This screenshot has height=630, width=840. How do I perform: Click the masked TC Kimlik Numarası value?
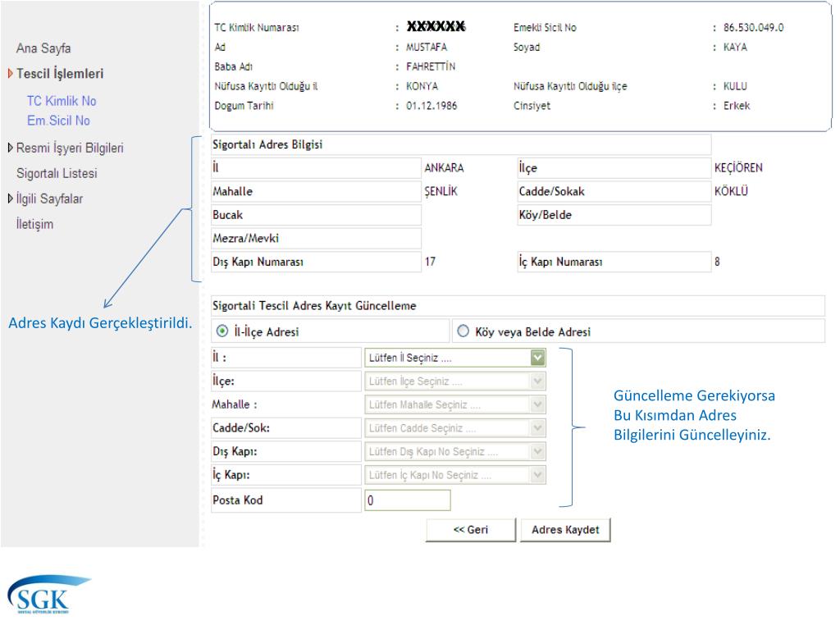[x=436, y=26]
